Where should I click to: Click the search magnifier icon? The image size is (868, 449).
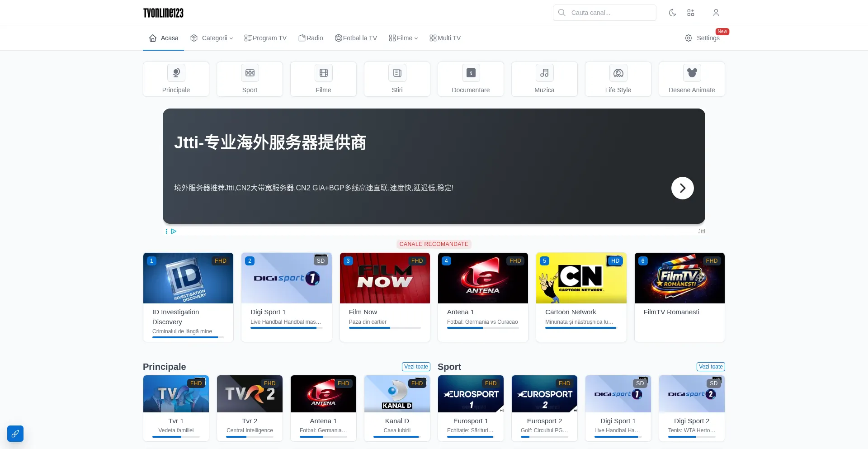pos(562,13)
